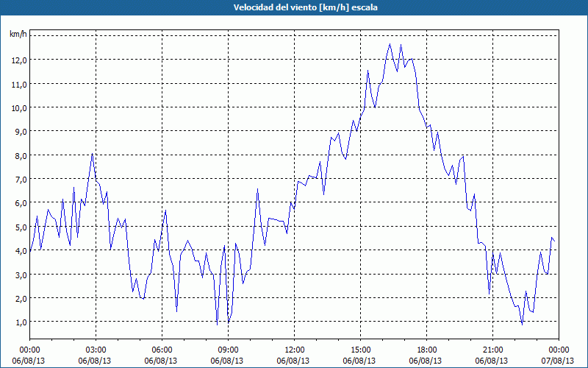The height and width of the screenshot is (368, 588).
Task: Pick the '7,0' y-axis value
Action: point(21,180)
